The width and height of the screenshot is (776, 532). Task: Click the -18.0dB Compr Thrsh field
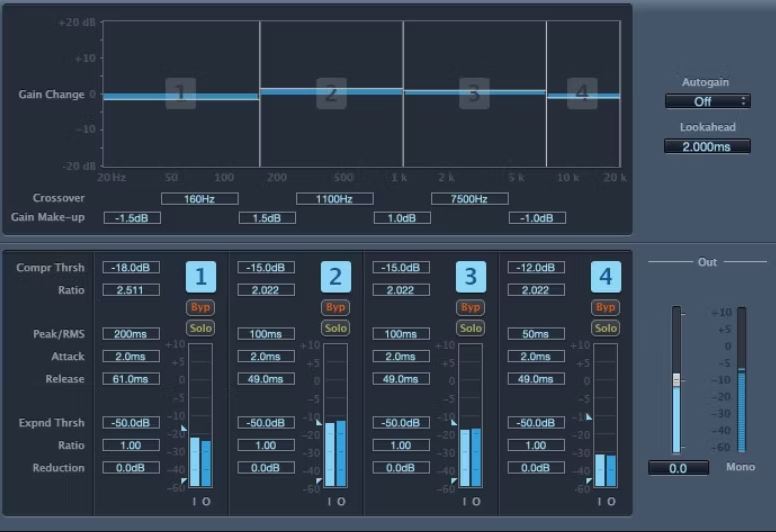[131, 268]
